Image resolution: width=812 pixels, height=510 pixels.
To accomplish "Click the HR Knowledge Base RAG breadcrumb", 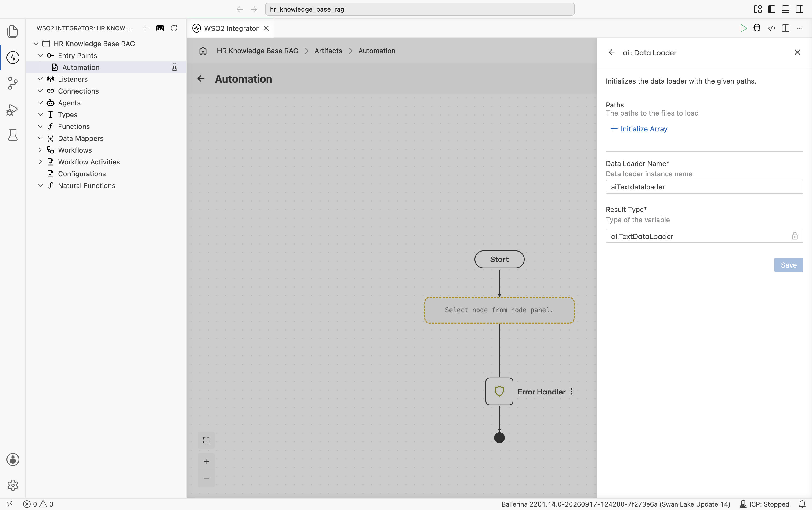I will (258, 51).
